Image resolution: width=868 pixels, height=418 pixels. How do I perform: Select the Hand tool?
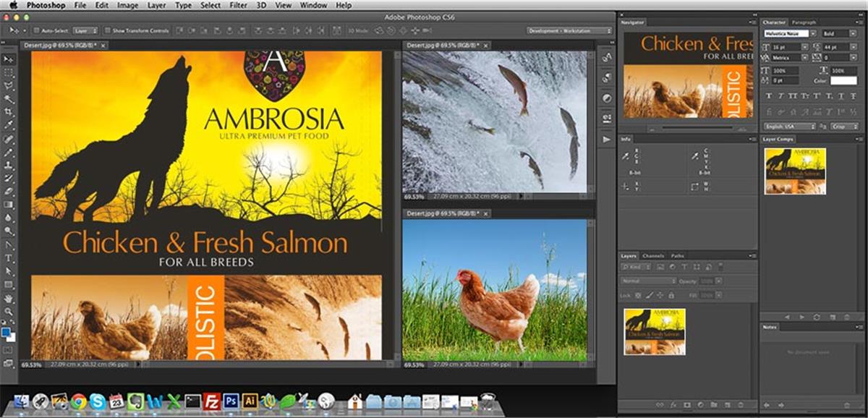[9, 298]
